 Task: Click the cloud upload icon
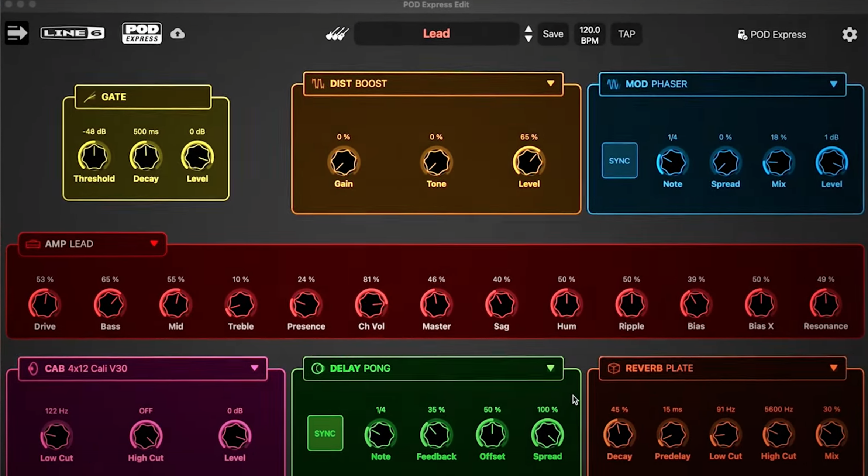[178, 34]
